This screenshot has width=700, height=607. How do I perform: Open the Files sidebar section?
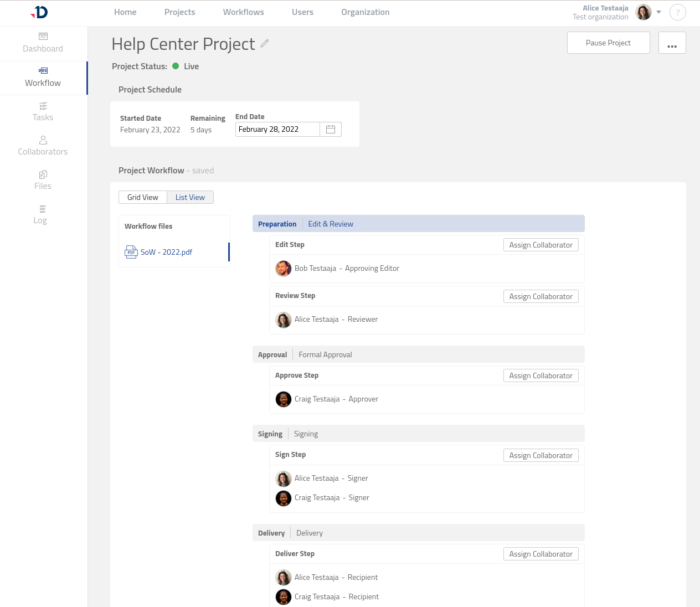(x=43, y=180)
